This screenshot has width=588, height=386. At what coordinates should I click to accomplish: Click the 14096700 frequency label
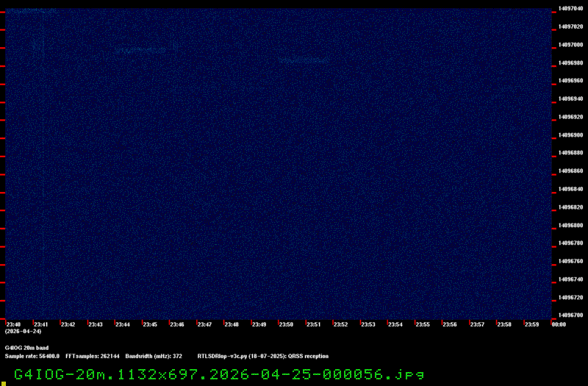coord(571,315)
